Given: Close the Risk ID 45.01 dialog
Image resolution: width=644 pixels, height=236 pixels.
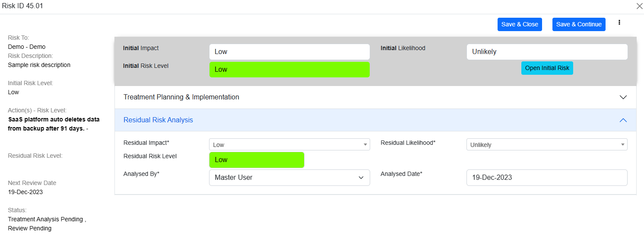Looking at the screenshot, I should coord(639,6).
